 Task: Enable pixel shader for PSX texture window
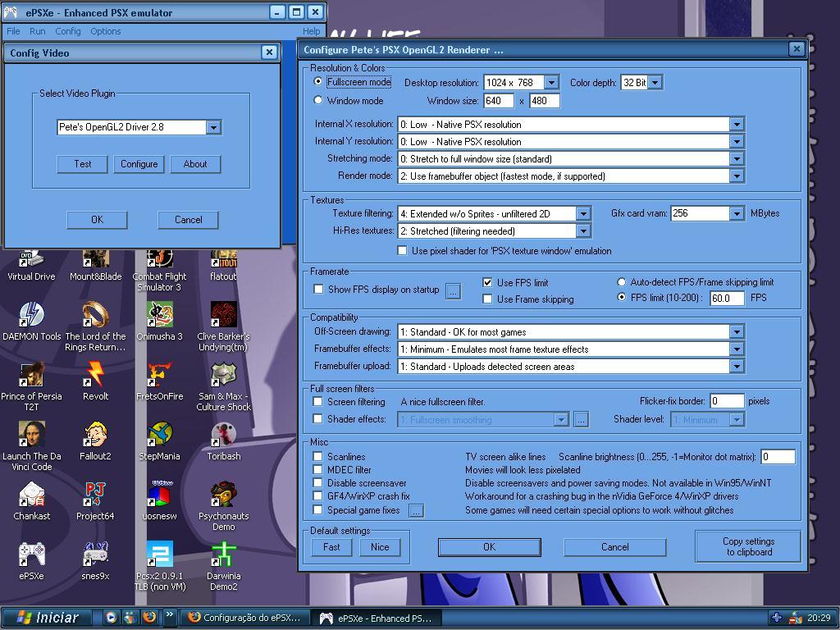pyautogui.click(x=402, y=251)
